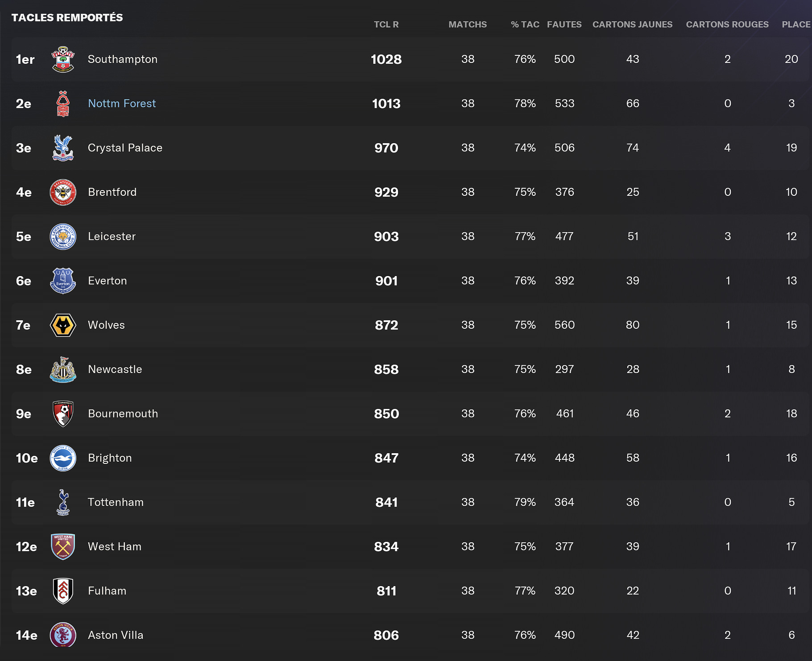Sort by the MATCHS column header
812x661 pixels.
(x=468, y=25)
